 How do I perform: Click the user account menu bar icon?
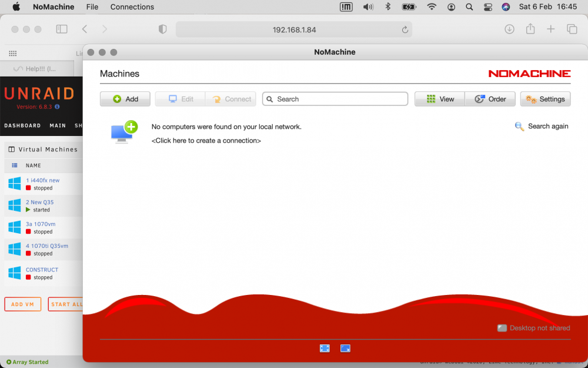coord(451,6)
